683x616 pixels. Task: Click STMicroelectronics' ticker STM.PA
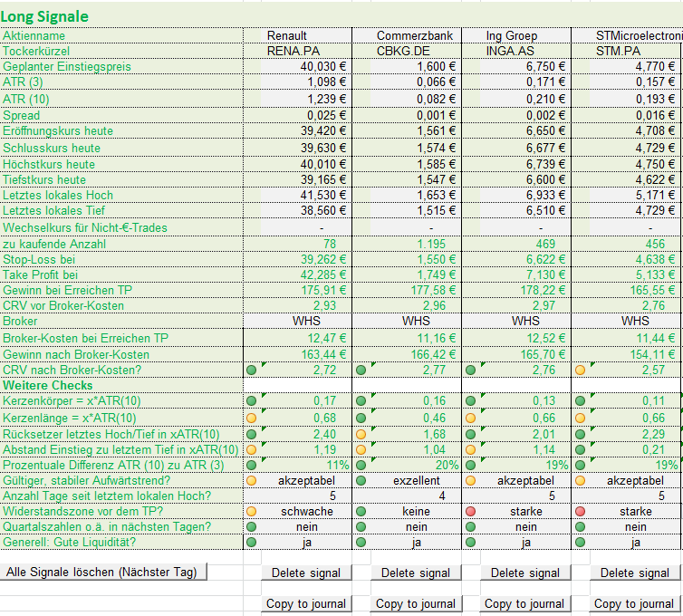click(x=635, y=51)
